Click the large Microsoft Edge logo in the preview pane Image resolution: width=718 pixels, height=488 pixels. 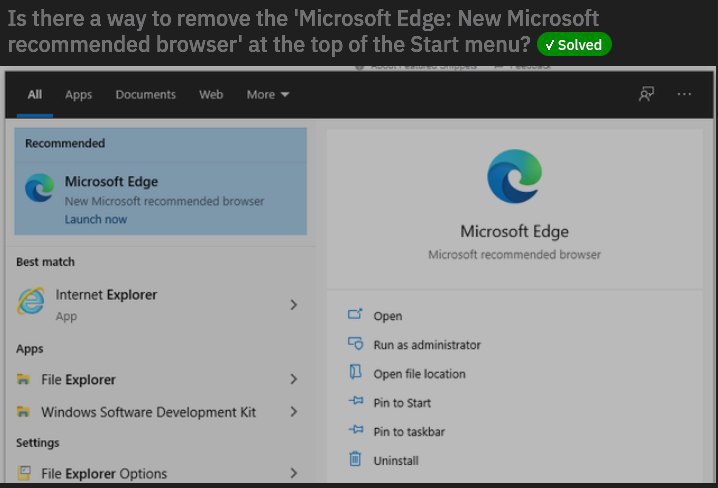514,176
